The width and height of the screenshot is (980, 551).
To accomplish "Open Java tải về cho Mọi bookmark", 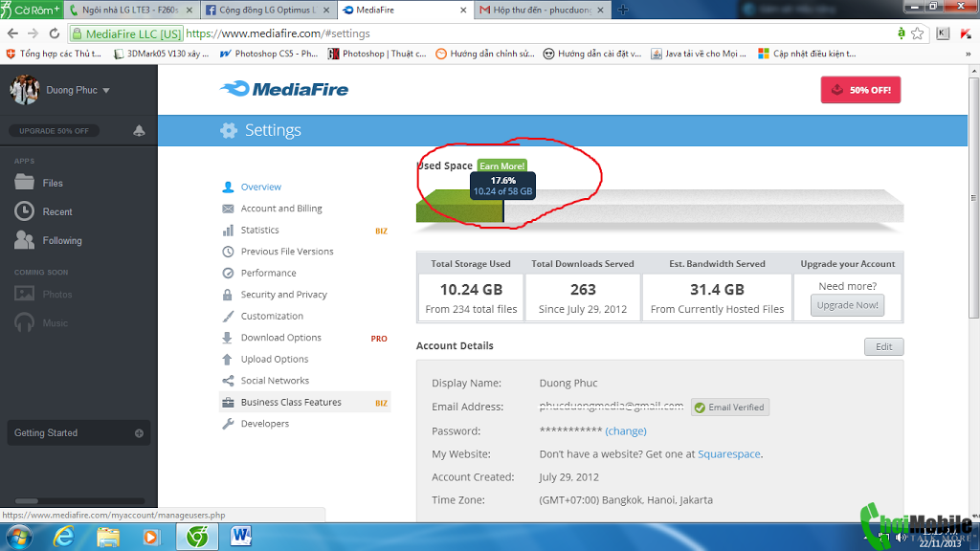I will pyautogui.click(x=699, y=54).
